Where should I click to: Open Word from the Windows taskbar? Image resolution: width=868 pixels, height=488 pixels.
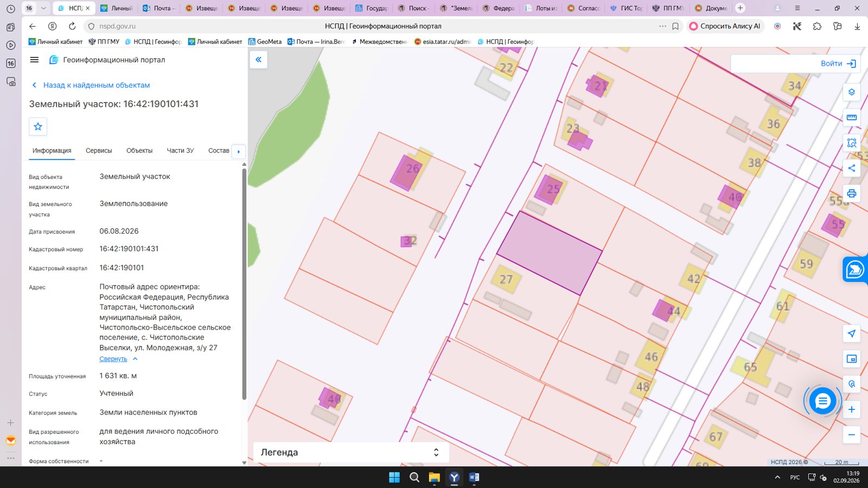point(474,477)
